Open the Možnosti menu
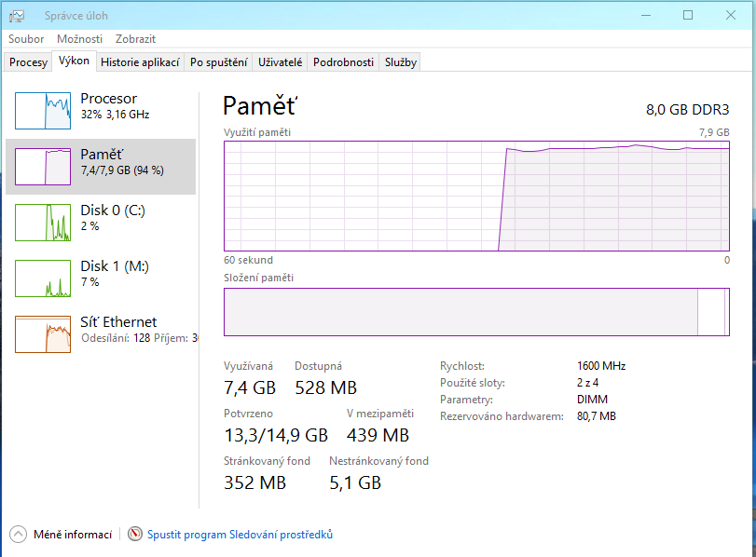 [79, 39]
